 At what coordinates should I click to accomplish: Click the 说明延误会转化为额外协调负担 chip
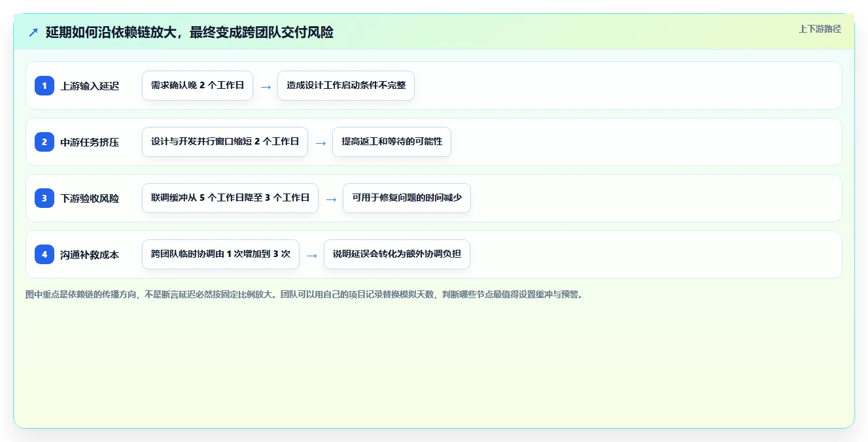coord(397,254)
